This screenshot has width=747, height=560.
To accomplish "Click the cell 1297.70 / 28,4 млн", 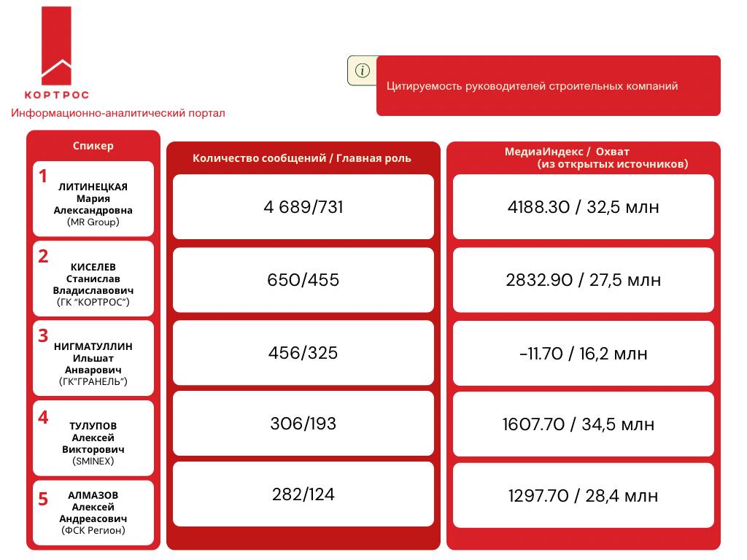I will (584, 495).
